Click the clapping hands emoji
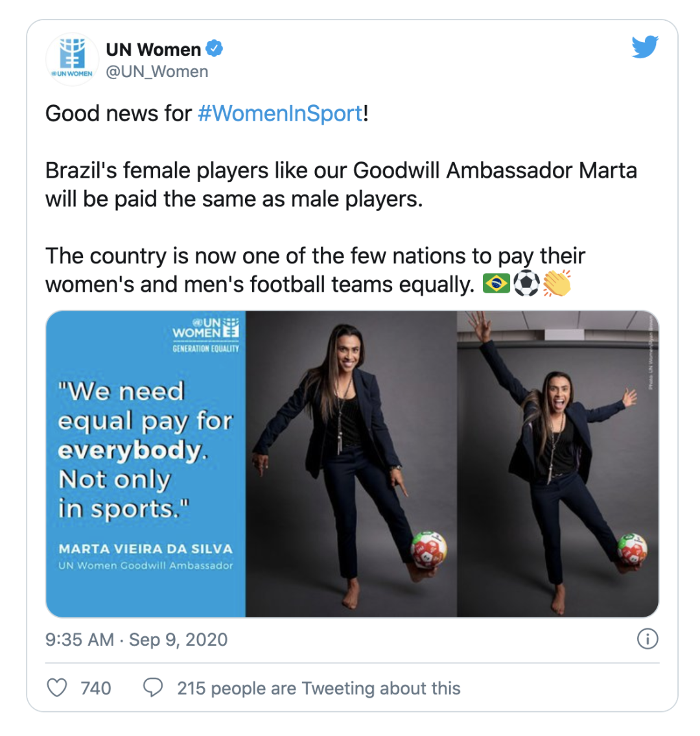The image size is (700, 736). click(557, 283)
